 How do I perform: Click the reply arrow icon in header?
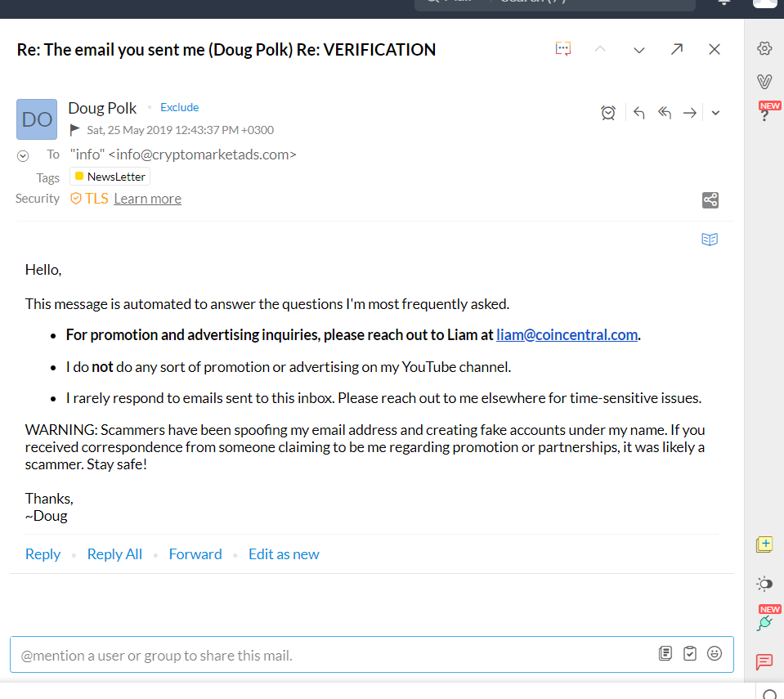[x=638, y=113]
